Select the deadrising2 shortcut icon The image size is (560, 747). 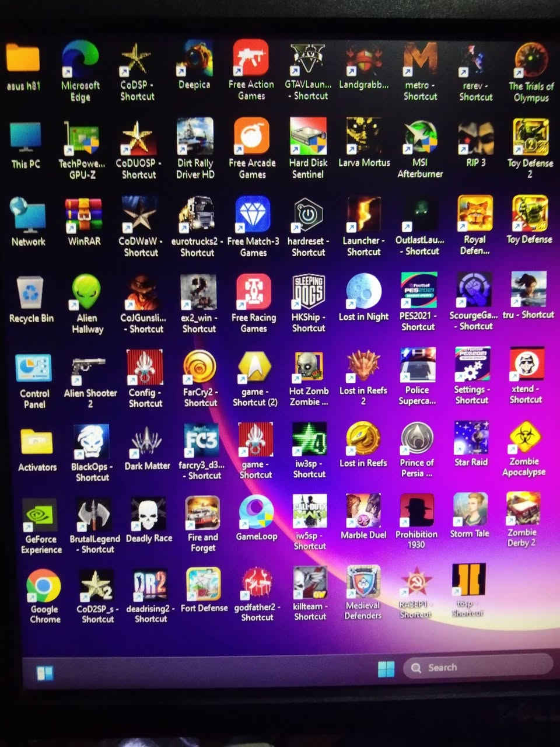(x=150, y=585)
